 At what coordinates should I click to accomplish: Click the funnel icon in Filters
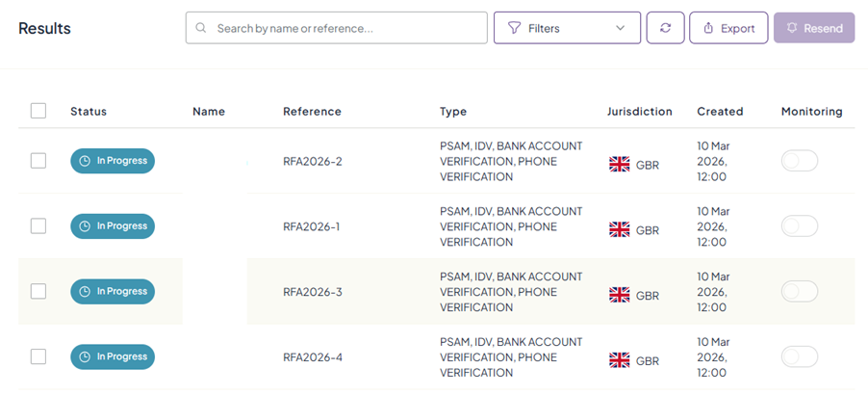click(x=514, y=28)
